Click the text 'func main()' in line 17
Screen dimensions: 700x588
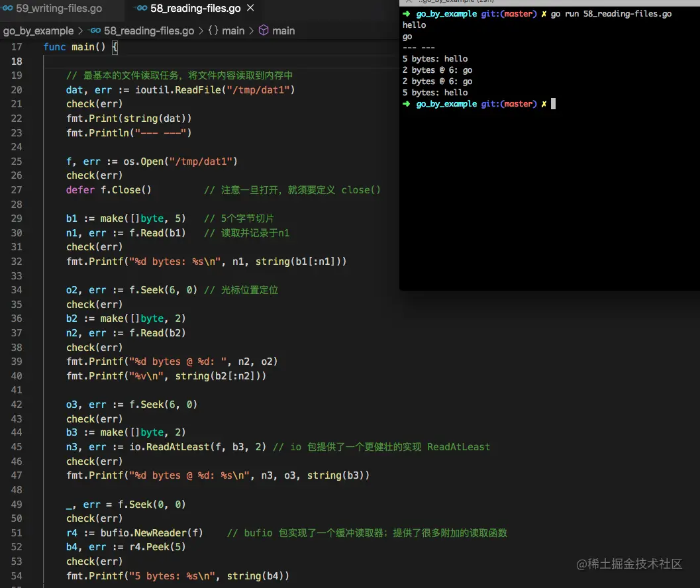tap(74, 47)
